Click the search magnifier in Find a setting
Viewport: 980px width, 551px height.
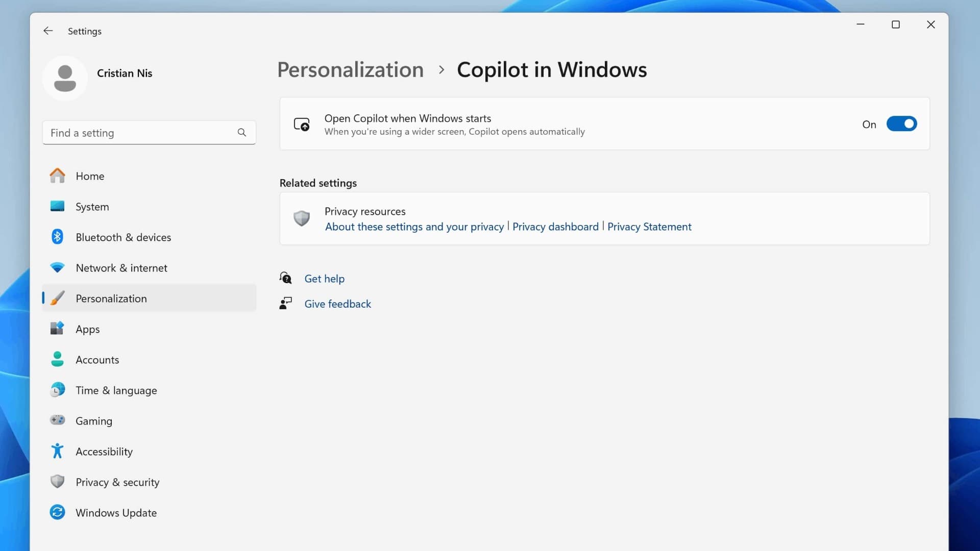tap(242, 133)
